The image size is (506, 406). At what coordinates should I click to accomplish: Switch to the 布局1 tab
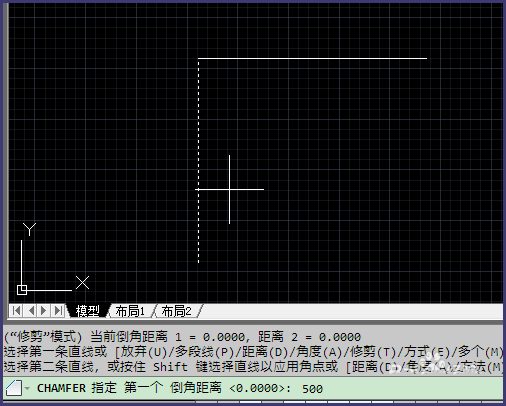[x=130, y=311]
